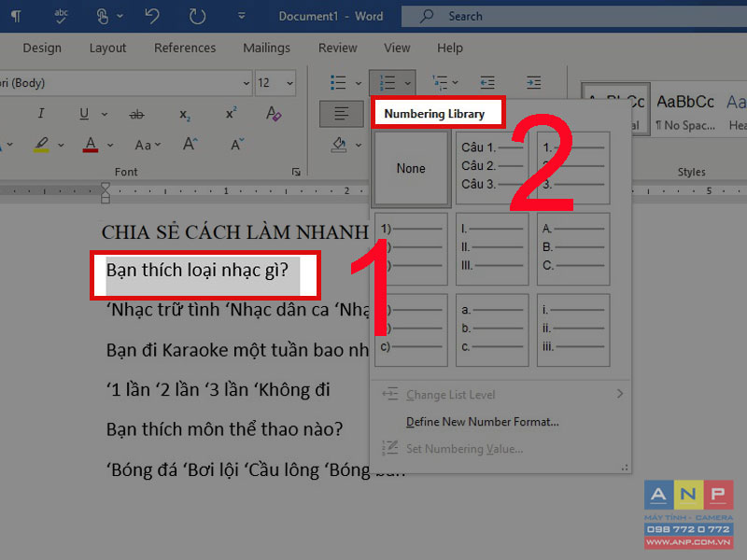Image resolution: width=747 pixels, height=560 pixels.
Task: Toggle underline formatting
Action: coord(84,114)
